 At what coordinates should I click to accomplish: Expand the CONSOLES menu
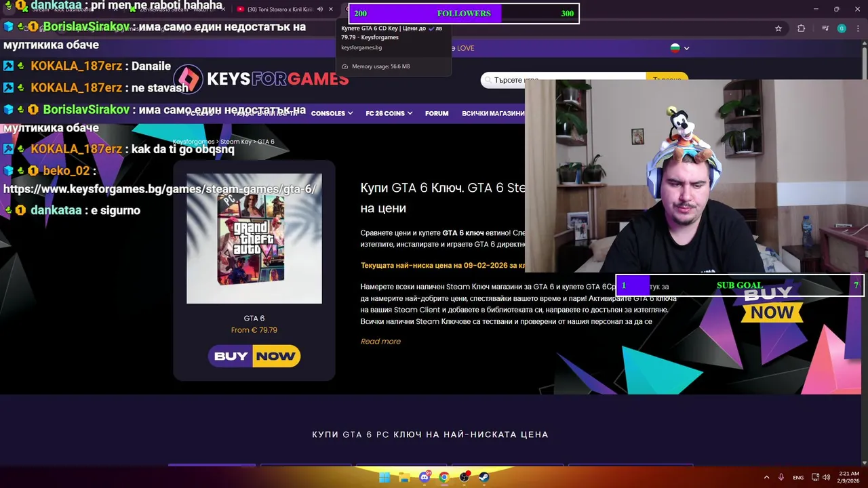(332, 113)
